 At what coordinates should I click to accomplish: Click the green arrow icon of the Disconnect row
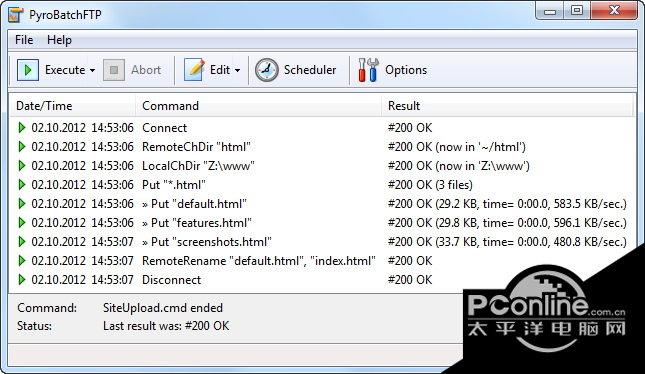22,280
